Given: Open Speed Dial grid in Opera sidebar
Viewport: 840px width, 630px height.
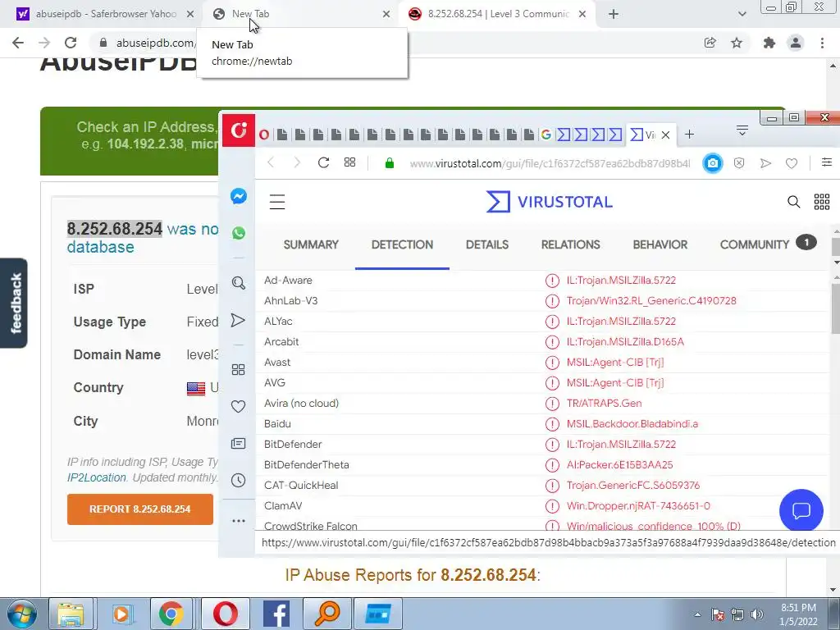Looking at the screenshot, I should [238, 370].
